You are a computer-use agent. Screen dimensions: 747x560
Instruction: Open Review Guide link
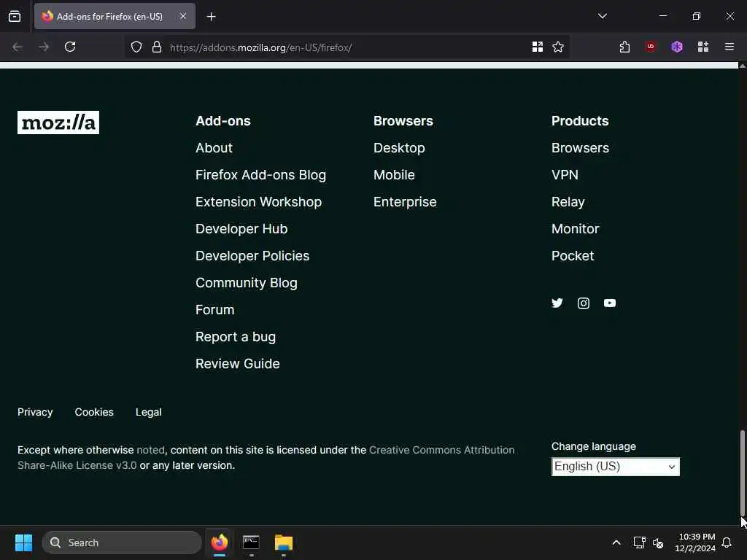(x=237, y=364)
